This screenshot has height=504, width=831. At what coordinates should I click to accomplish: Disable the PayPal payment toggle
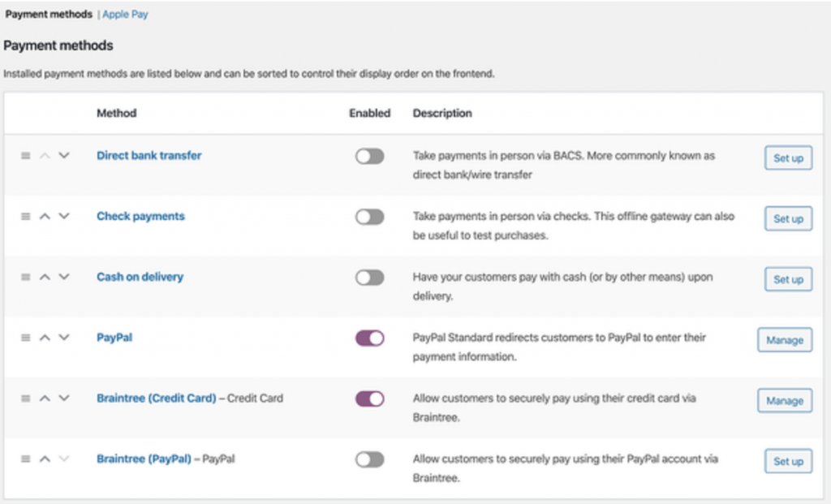pos(369,338)
